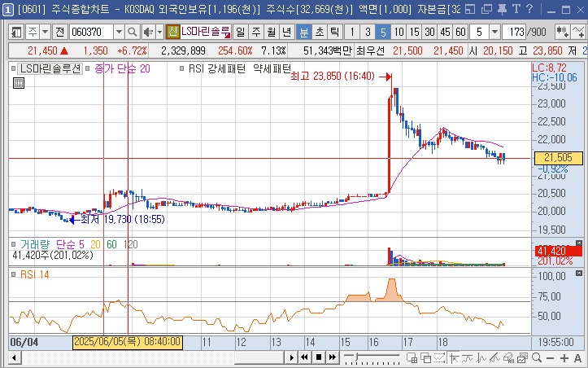Screen dimensions: 588x368
Task: Select the weekly (주) chart period
Action: point(255,32)
